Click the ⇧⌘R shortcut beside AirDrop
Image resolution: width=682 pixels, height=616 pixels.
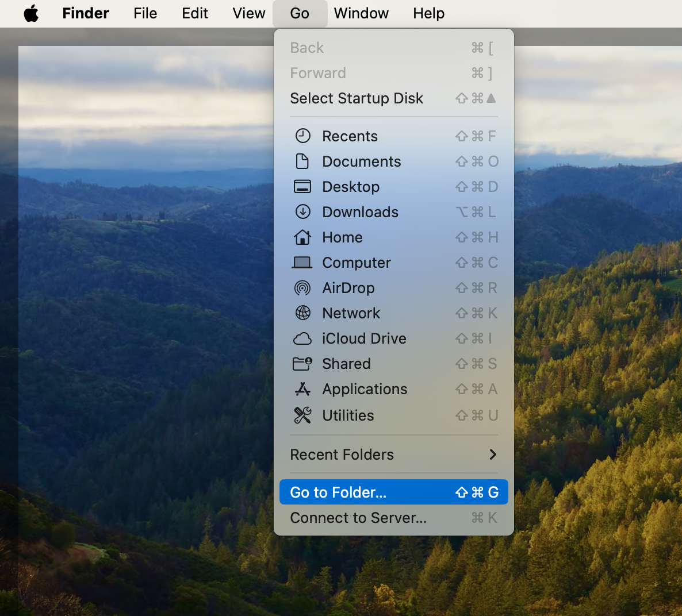476,288
